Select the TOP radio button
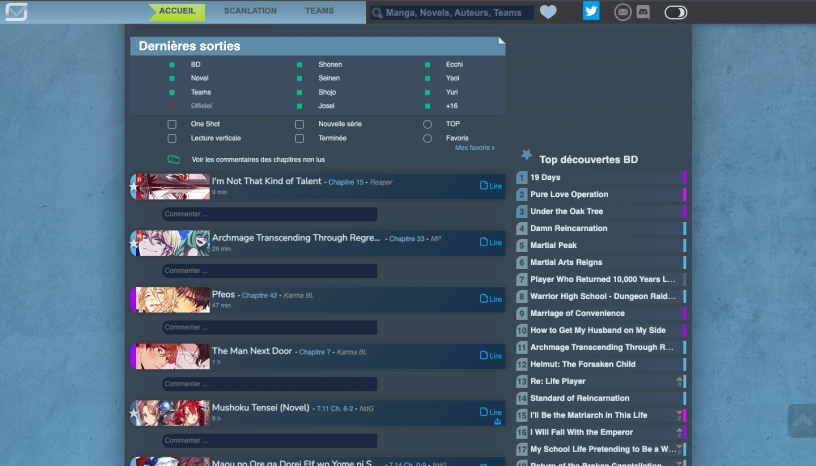This screenshot has height=466, width=816. [427, 124]
